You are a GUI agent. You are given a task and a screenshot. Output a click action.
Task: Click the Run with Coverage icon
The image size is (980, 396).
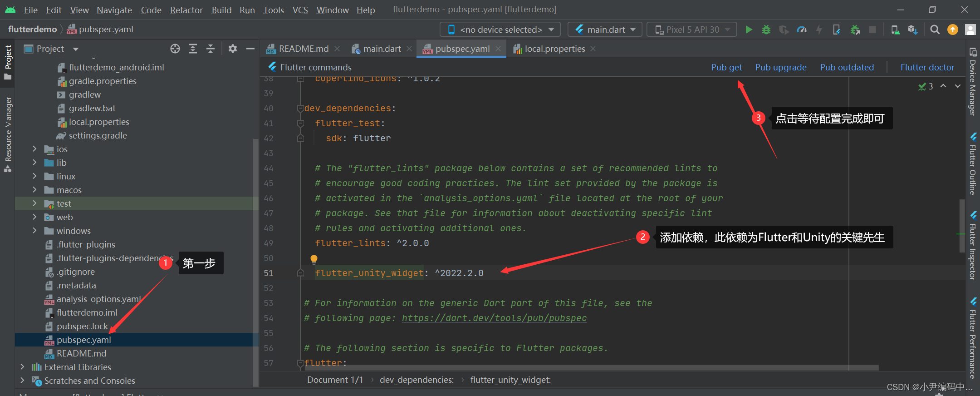coord(784,30)
